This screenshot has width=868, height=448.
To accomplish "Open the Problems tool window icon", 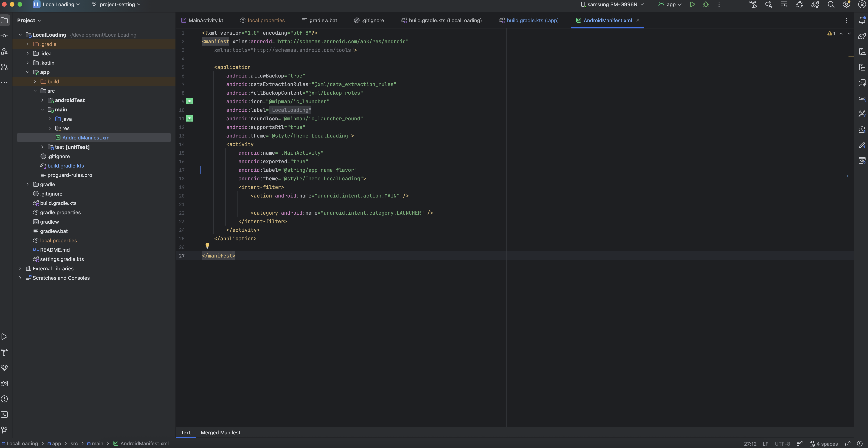I will pyautogui.click(x=4, y=399).
